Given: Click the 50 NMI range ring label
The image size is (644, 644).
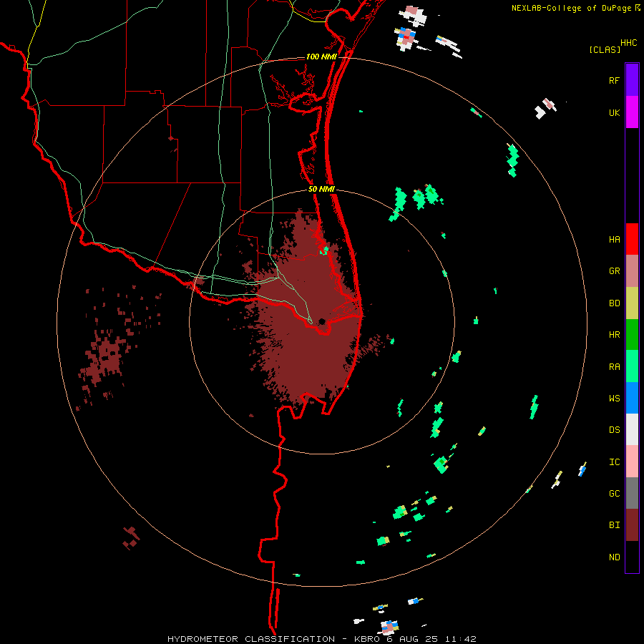Looking at the screenshot, I should [x=321, y=189].
